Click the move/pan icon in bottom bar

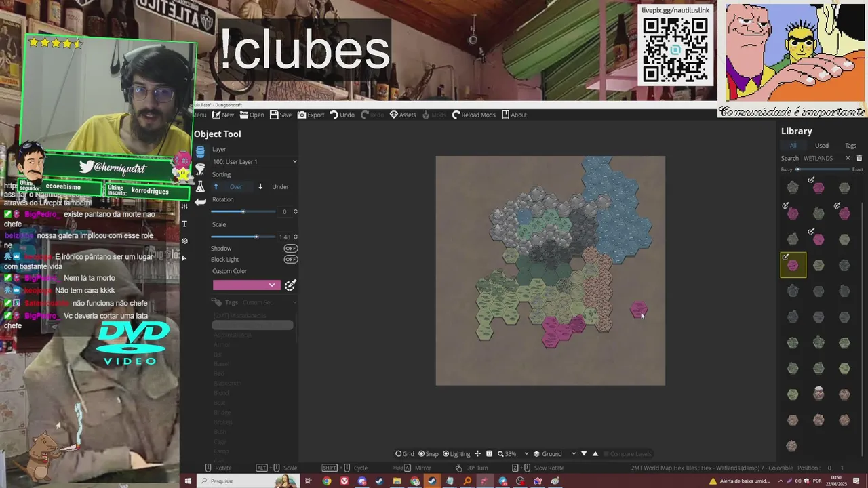[477, 453]
